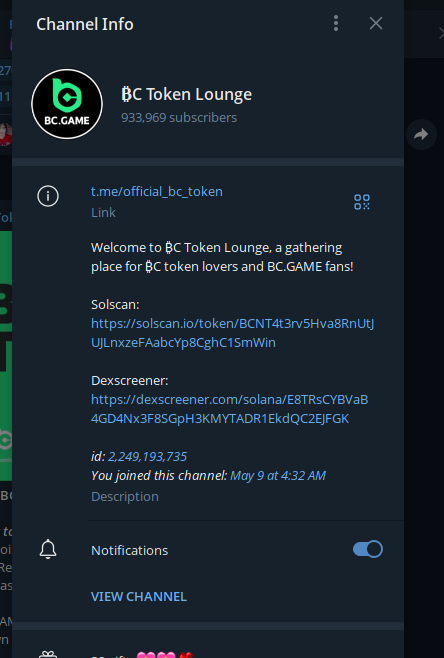This screenshot has height=658, width=444.
Task: Click the channel id 2,249,193,735
Action: click(147, 457)
